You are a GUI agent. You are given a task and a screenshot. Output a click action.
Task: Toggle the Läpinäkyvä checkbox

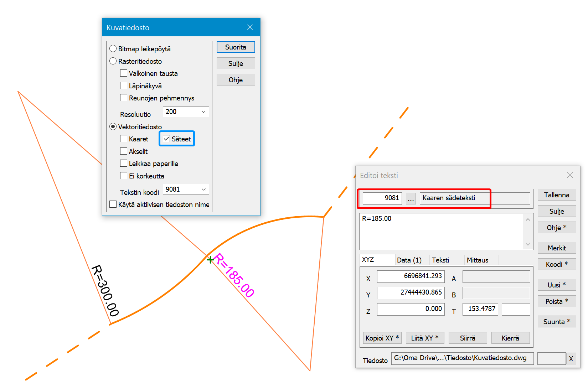[x=124, y=85]
